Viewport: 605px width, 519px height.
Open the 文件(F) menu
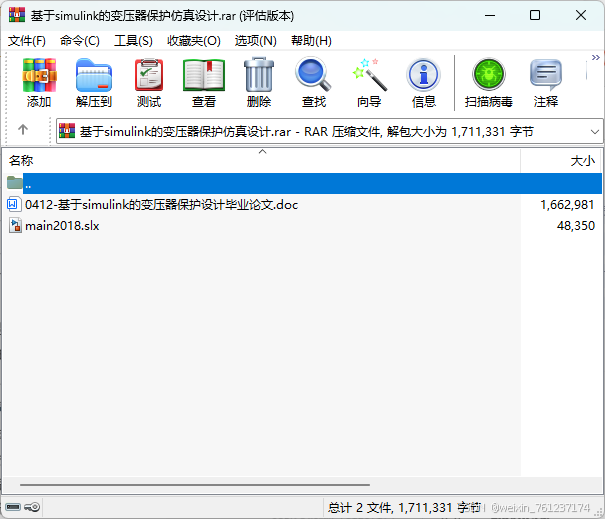point(27,41)
